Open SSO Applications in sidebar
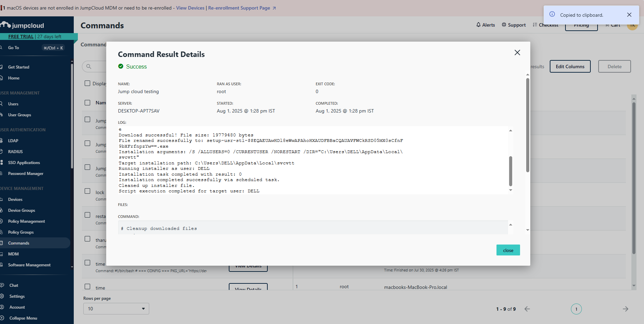 click(24, 163)
